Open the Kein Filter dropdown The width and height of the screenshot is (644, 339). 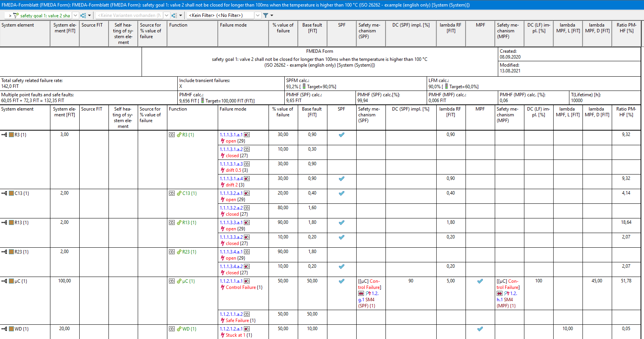pyautogui.click(x=258, y=15)
